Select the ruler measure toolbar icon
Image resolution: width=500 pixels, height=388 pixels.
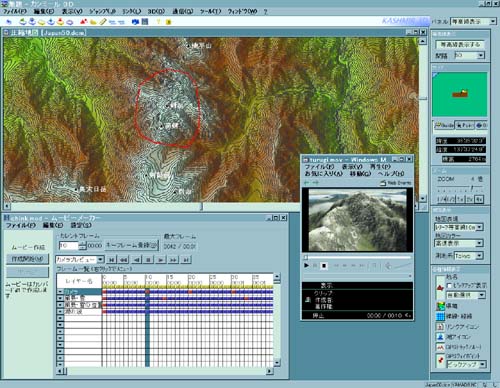point(103,22)
